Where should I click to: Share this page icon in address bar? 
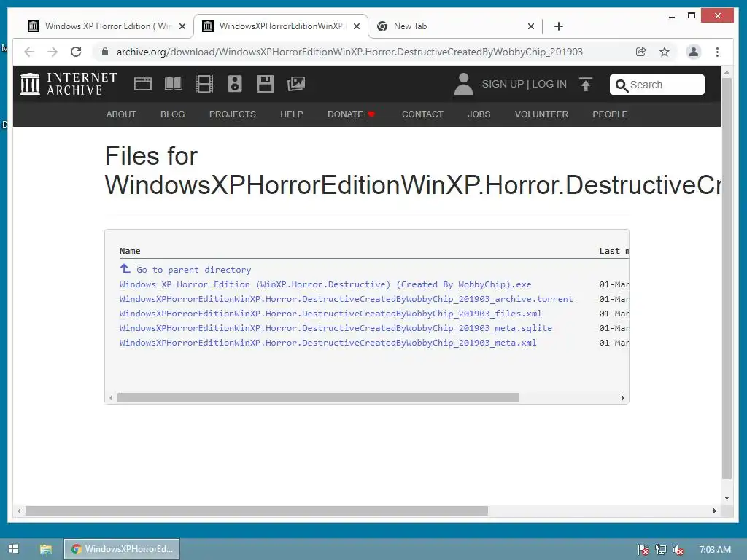click(x=640, y=52)
